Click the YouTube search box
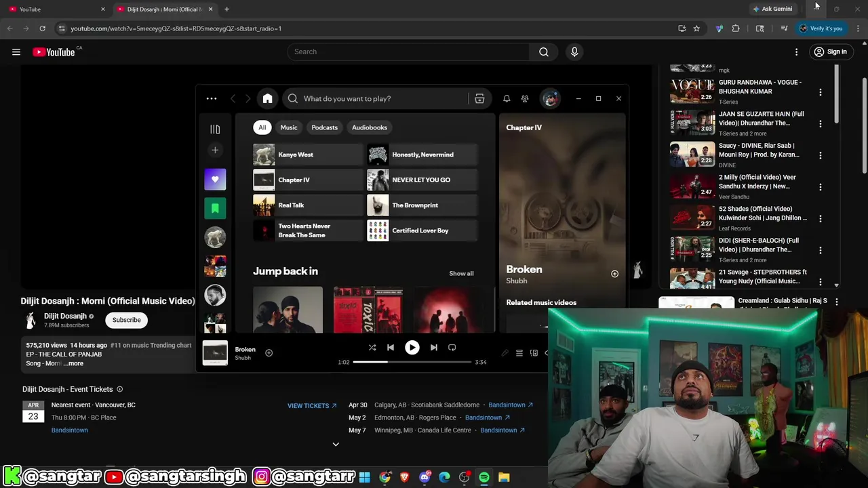868x488 pixels. pyautogui.click(x=408, y=52)
